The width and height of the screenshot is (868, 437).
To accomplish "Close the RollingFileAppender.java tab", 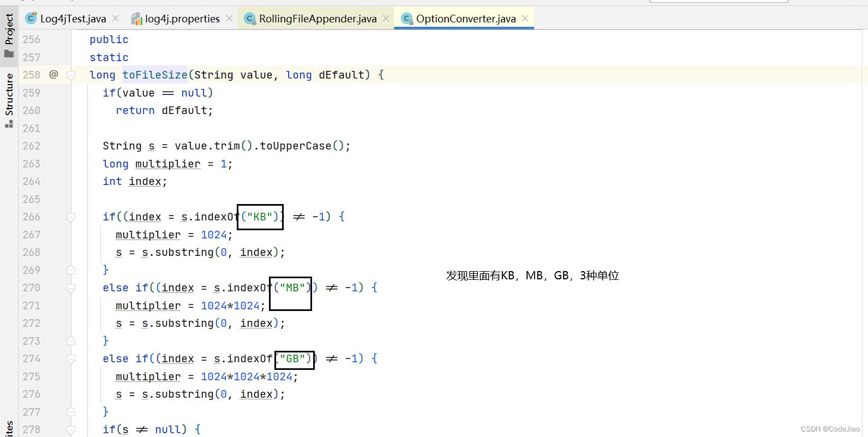I will point(386,19).
